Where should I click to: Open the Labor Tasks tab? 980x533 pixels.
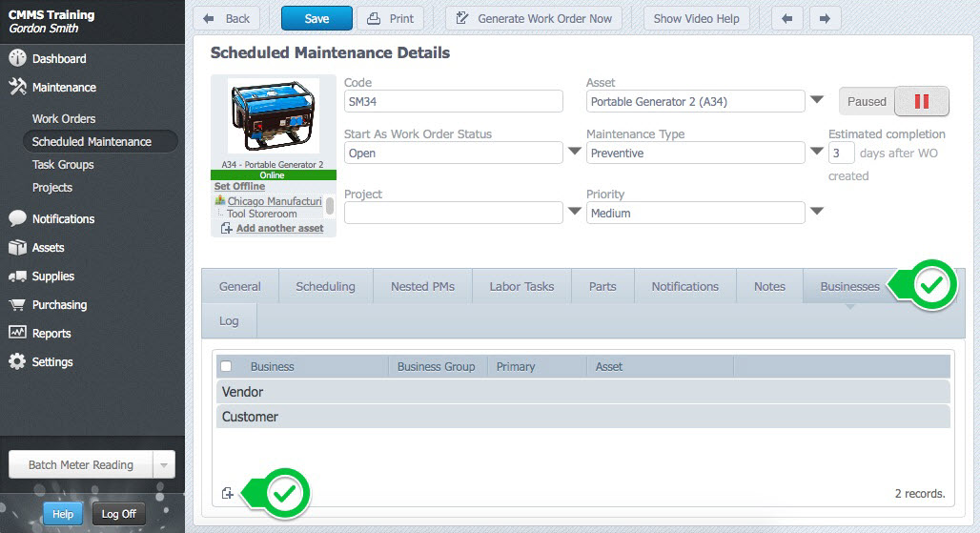521,286
